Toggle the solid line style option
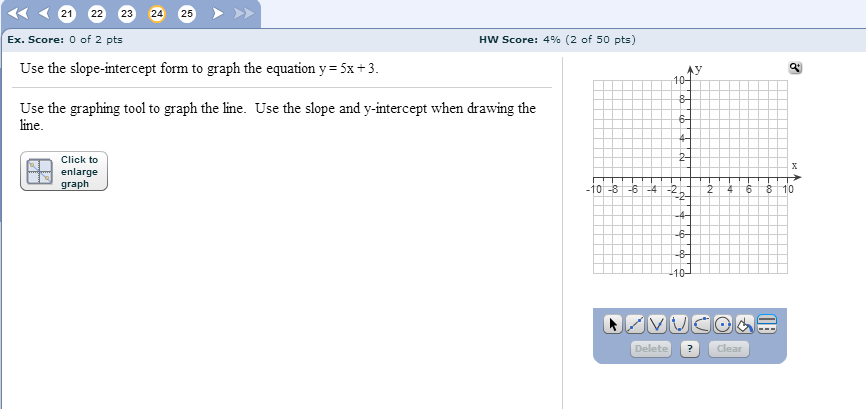This screenshot has width=866, height=409. pyautogui.click(x=767, y=319)
